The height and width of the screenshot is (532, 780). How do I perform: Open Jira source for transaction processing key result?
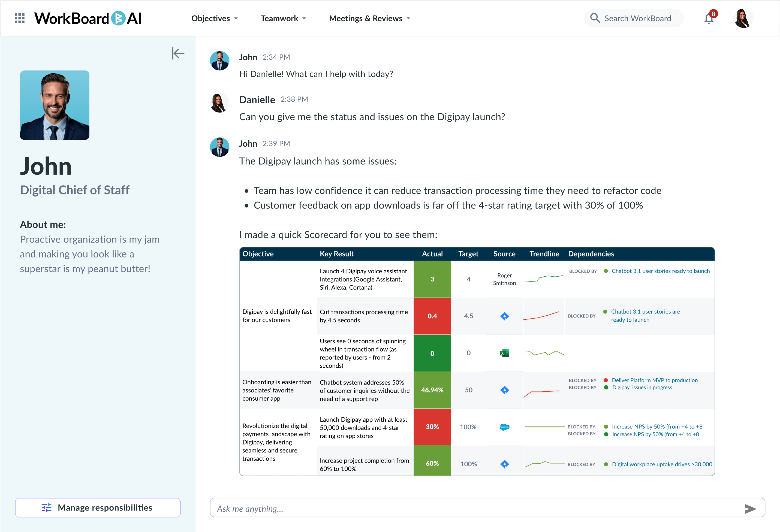[x=504, y=316]
